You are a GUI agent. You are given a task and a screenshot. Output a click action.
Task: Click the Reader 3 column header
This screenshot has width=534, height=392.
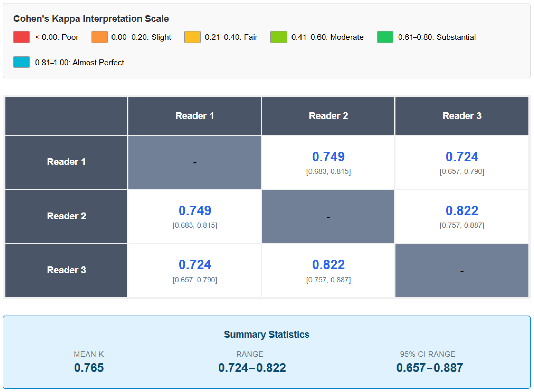[x=462, y=116]
